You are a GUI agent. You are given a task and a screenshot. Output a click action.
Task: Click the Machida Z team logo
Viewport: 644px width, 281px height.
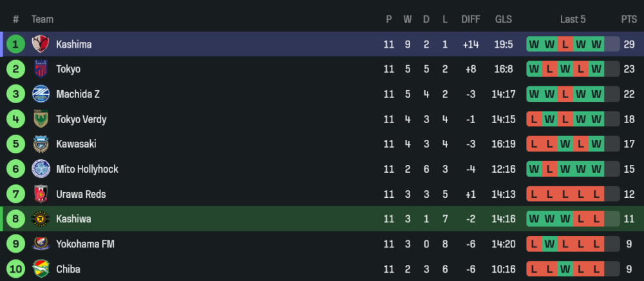[x=41, y=94]
